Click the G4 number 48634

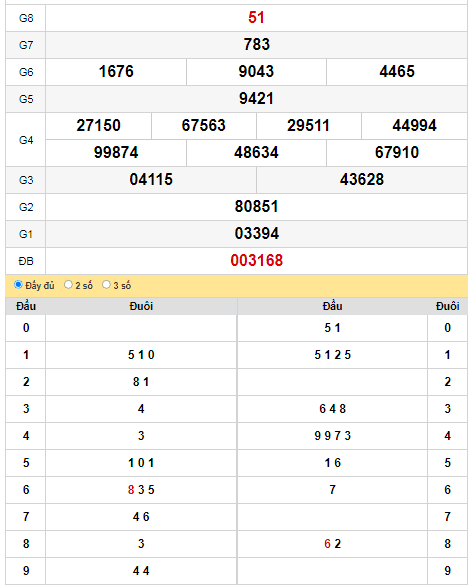pyautogui.click(x=256, y=152)
